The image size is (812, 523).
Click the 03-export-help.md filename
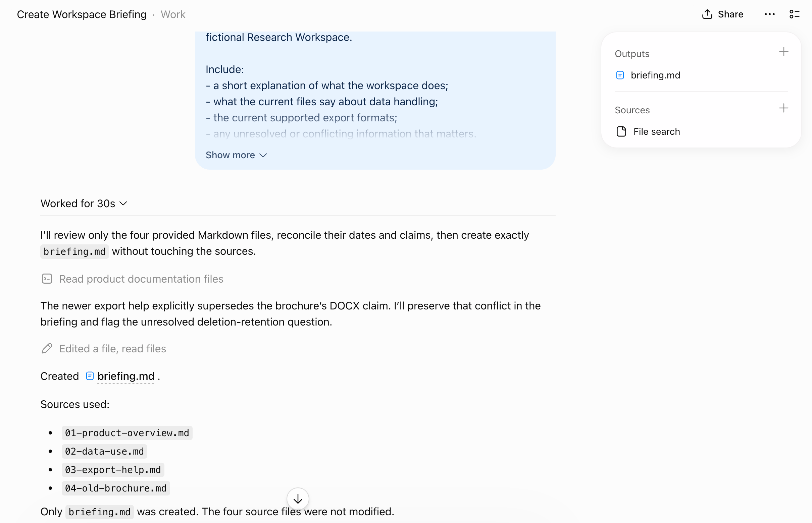[x=113, y=470]
